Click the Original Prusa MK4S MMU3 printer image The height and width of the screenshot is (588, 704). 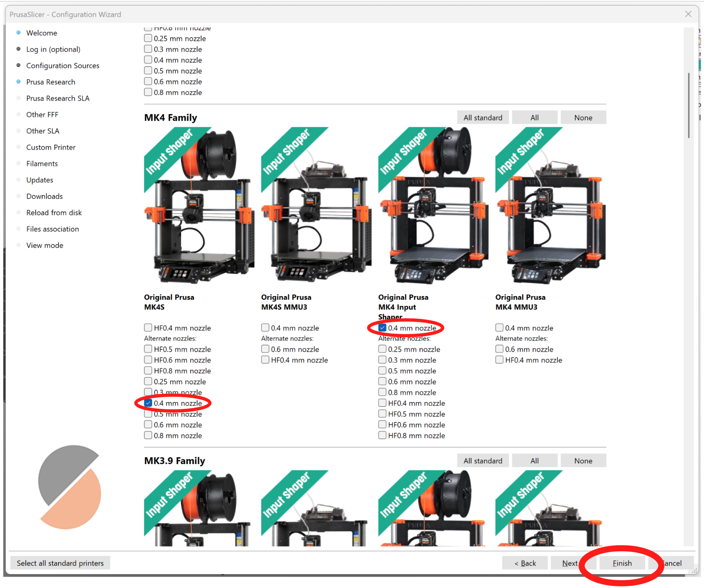pos(316,206)
